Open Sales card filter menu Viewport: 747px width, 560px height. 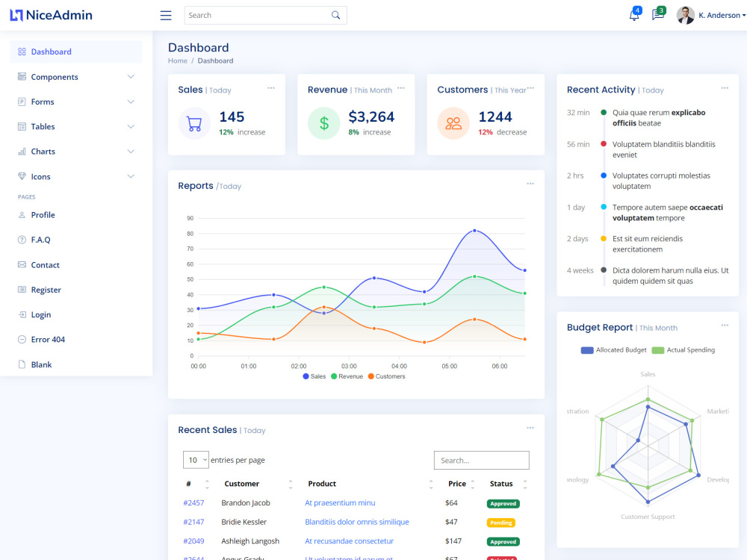(271, 88)
